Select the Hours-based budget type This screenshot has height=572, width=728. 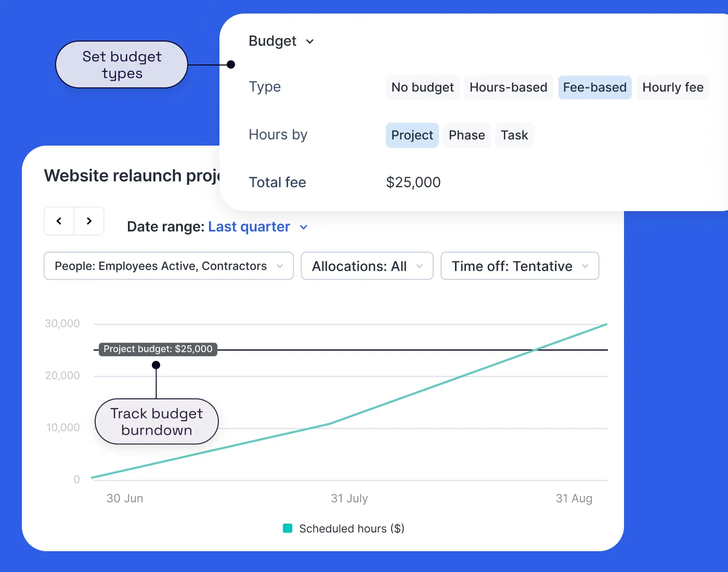(508, 87)
